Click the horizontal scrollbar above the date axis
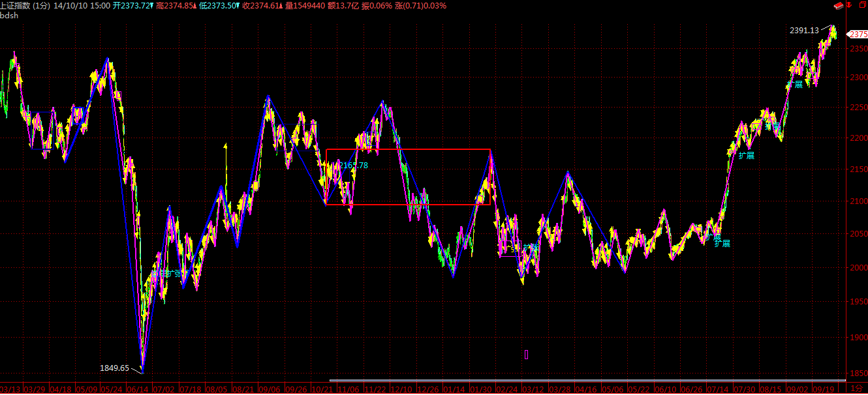 pos(587,380)
